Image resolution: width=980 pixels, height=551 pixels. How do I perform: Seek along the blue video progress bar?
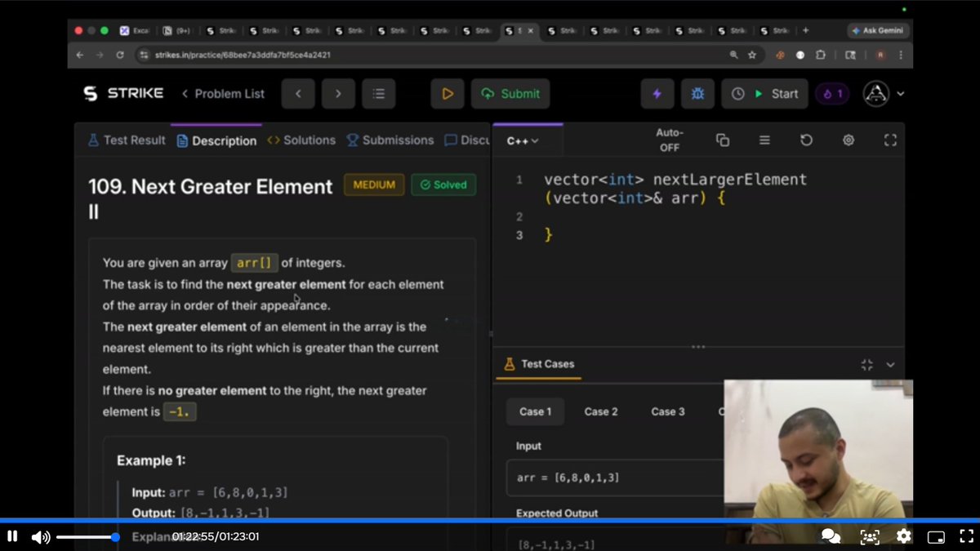pyautogui.click(x=490, y=520)
